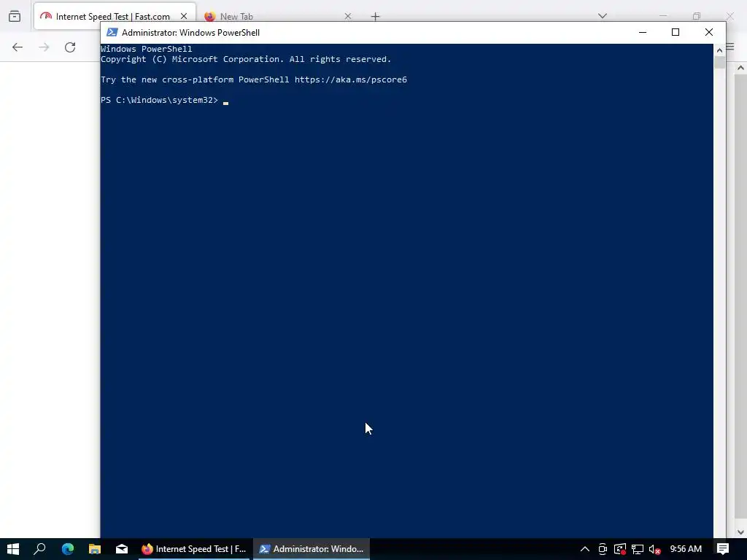Open the Firefox hamburger menu
This screenshot has height=560, width=747.
pos(730,47)
